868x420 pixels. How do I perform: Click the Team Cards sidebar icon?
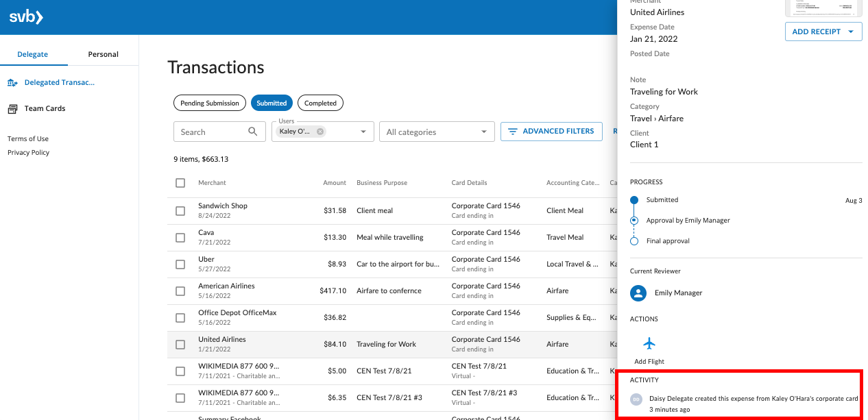(x=12, y=109)
